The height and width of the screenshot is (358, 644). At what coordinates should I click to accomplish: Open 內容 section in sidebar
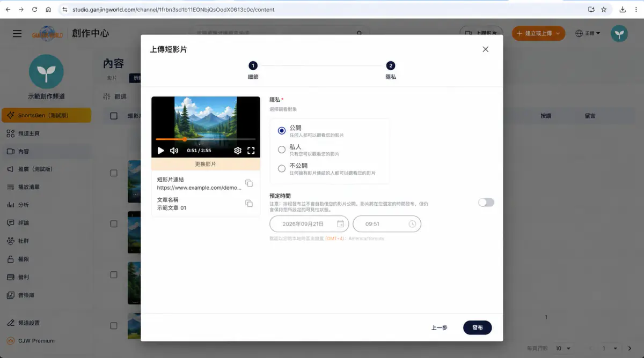click(46, 151)
